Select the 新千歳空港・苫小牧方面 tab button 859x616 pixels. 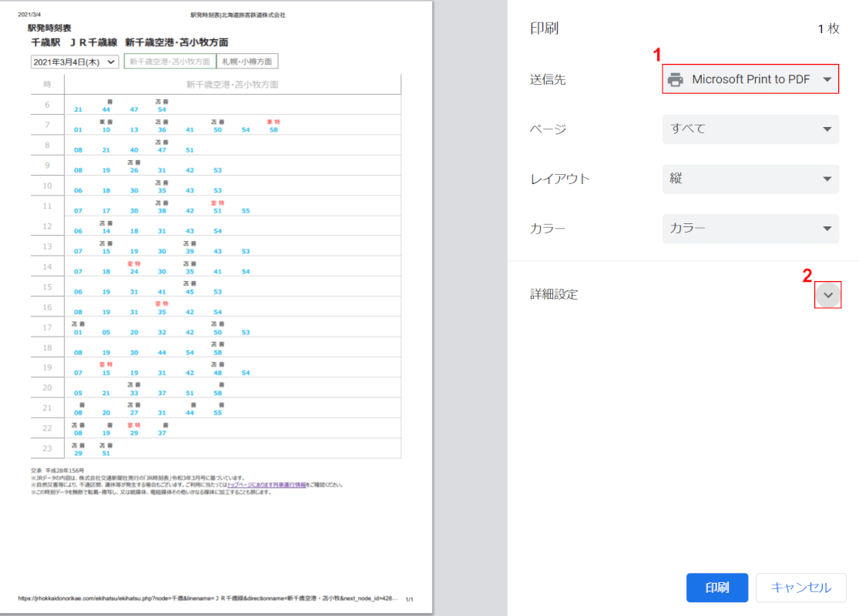click(x=169, y=62)
